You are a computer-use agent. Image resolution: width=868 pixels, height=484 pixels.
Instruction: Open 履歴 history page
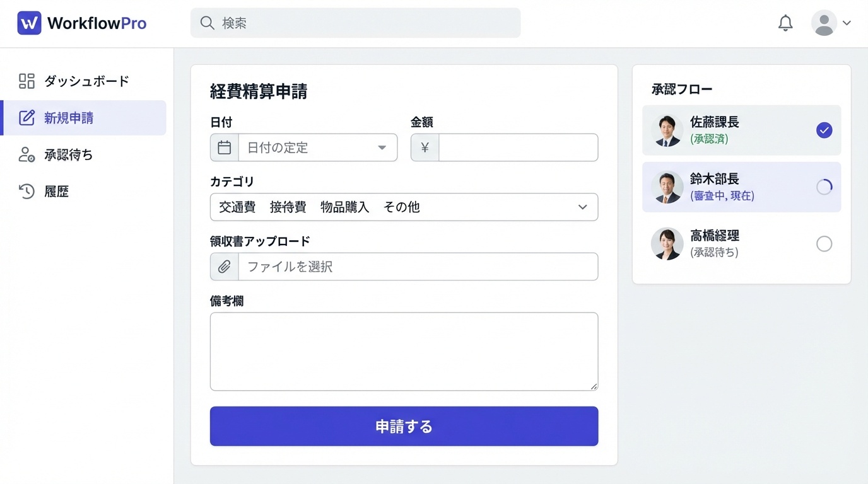(56, 192)
